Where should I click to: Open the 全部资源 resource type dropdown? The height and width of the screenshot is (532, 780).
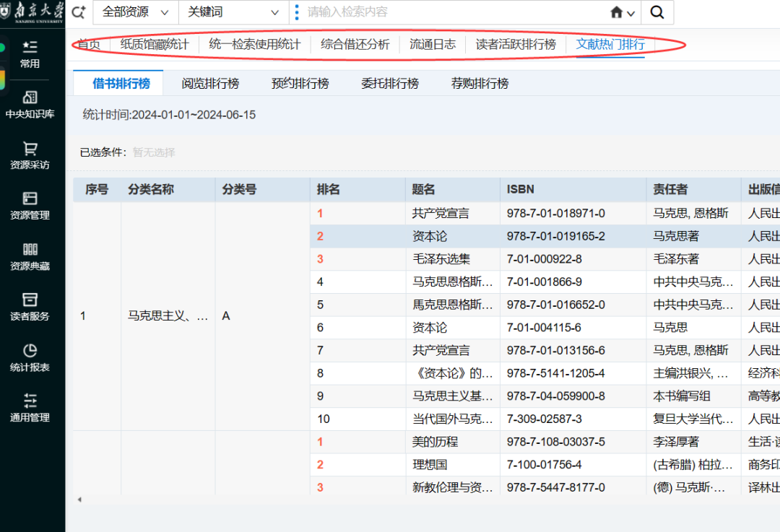coord(134,12)
